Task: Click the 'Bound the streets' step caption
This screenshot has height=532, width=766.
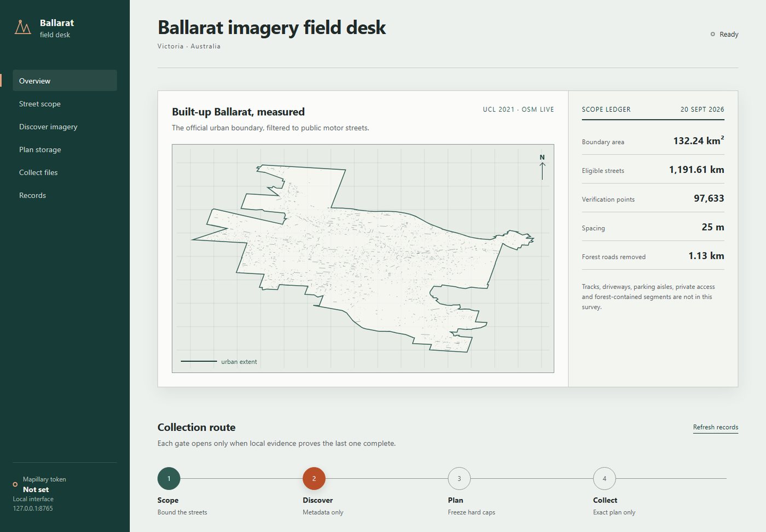Action: 182,512
